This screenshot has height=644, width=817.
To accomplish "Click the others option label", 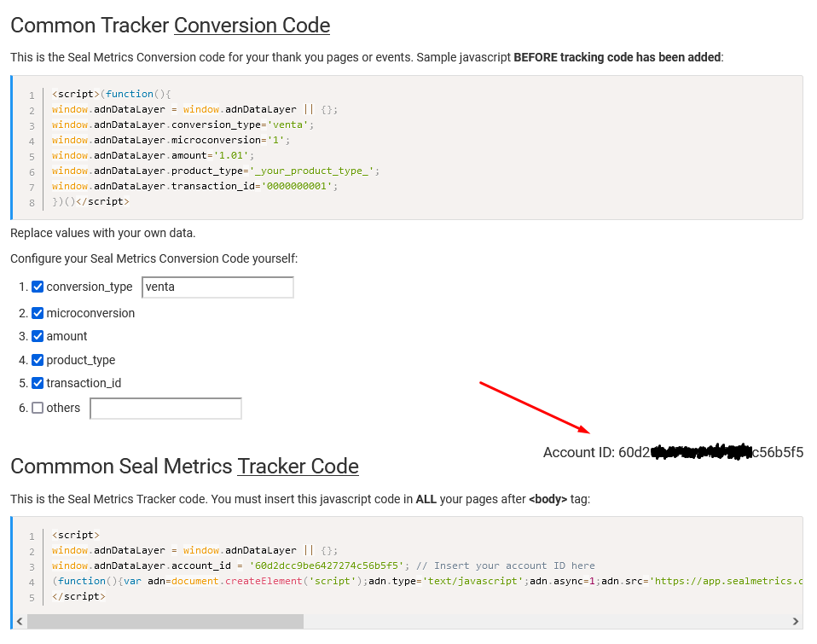I will tap(63, 408).
